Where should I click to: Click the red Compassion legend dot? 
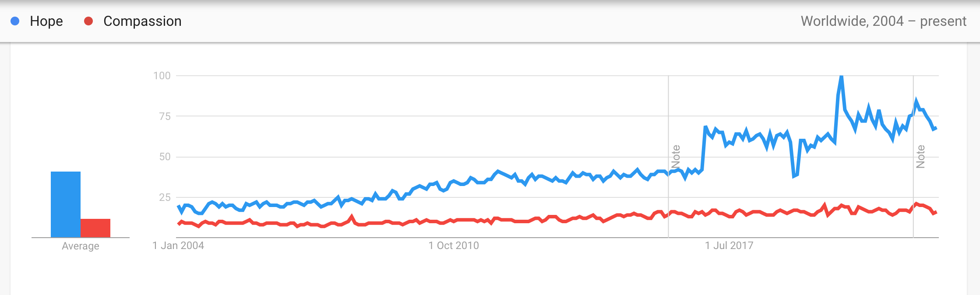(x=88, y=21)
